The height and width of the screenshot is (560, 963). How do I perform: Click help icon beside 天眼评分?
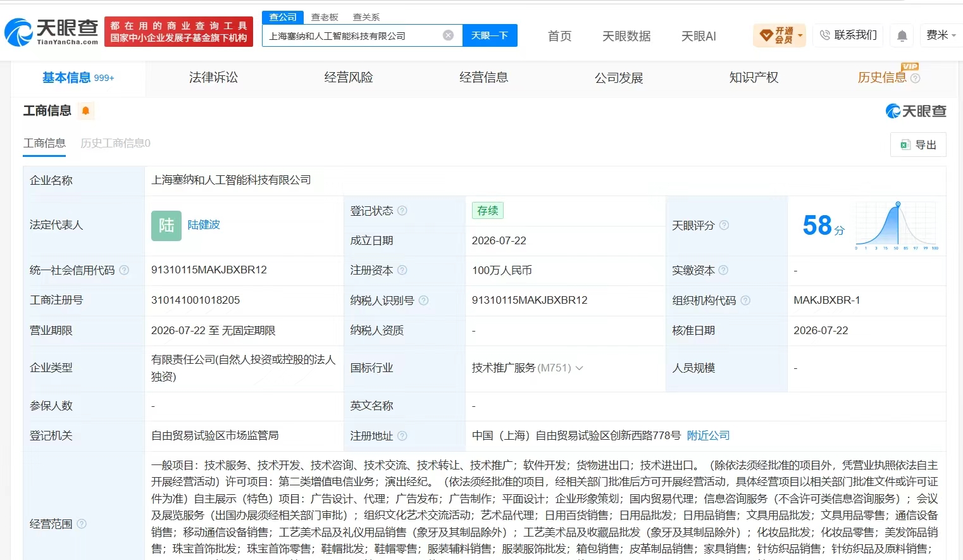[x=724, y=225]
